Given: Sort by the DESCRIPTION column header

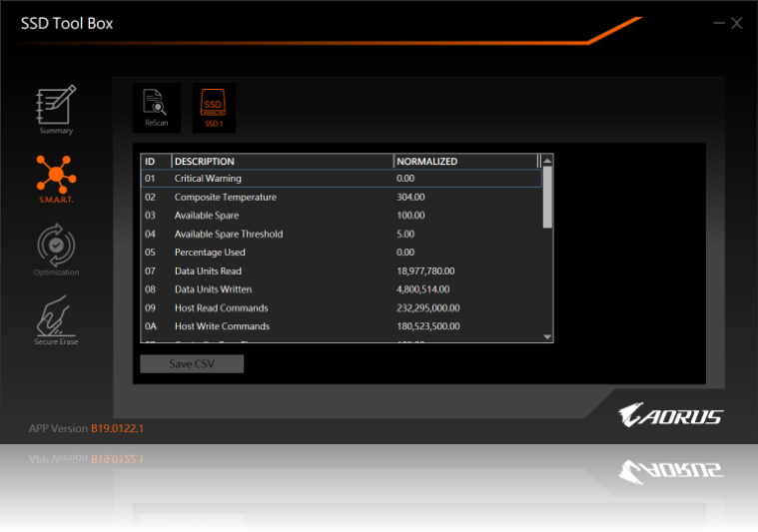Looking at the screenshot, I should pyautogui.click(x=282, y=161).
